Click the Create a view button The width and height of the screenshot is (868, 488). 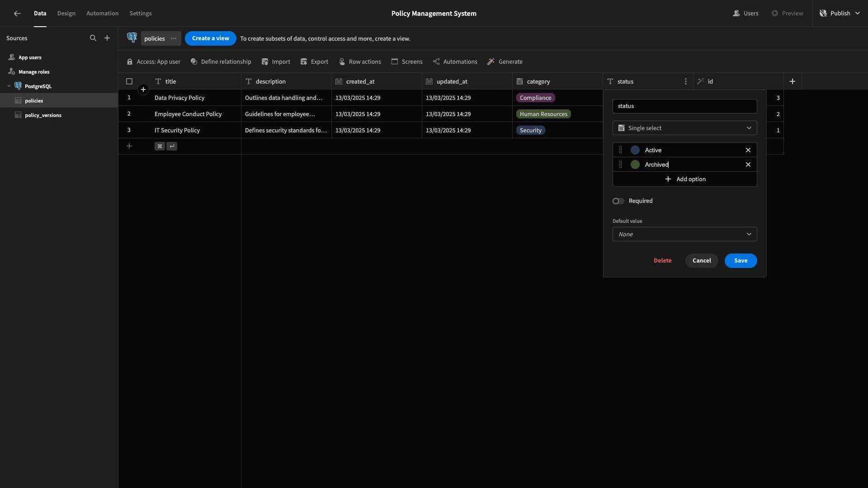[x=211, y=38]
